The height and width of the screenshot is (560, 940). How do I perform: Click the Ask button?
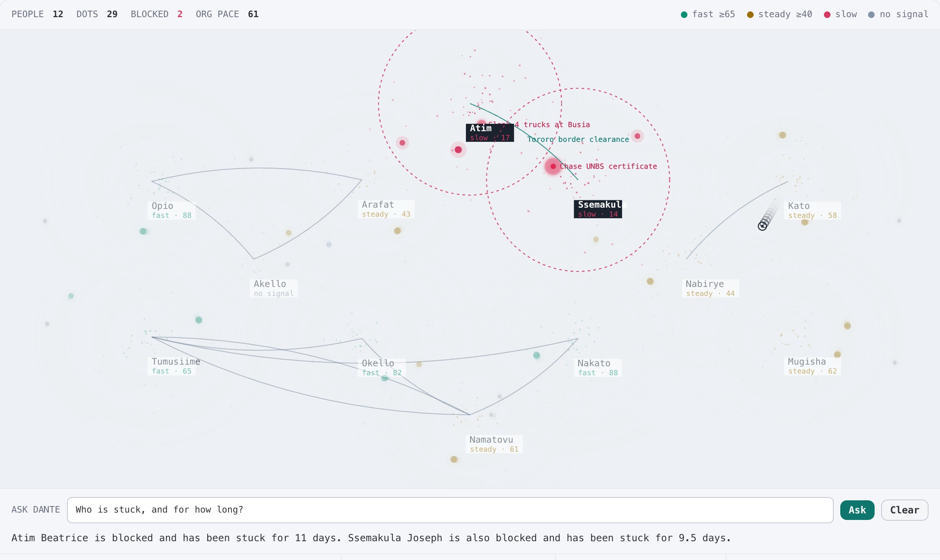coord(857,510)
